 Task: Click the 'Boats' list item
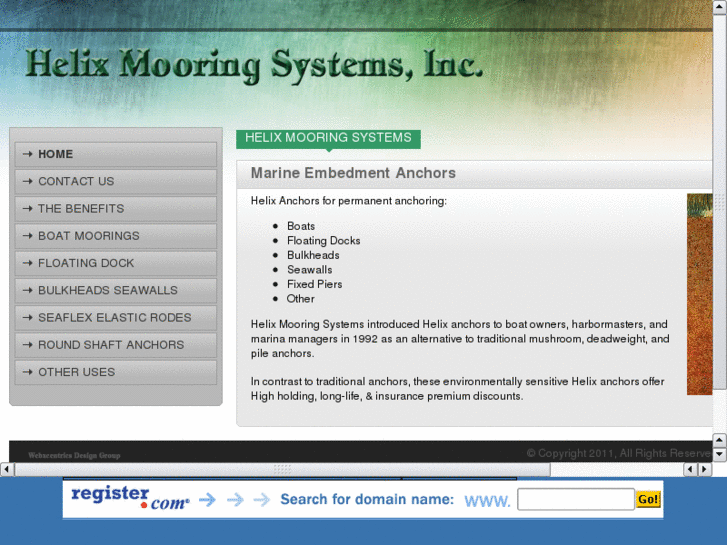point(301,226)
